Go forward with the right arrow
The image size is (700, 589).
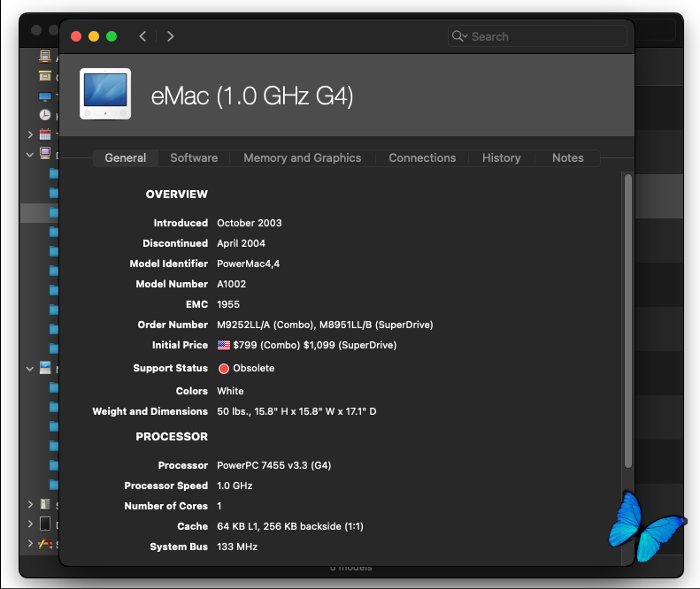[x=170, y=36]
